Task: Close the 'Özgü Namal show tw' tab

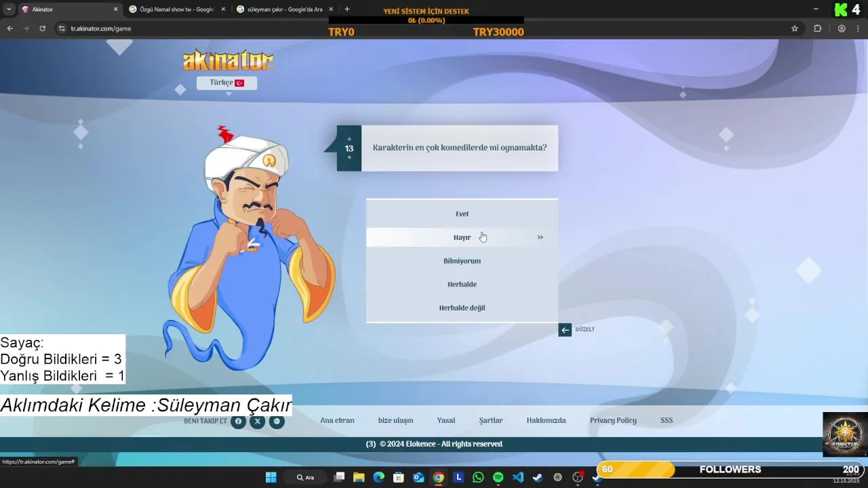Action: 223,9
